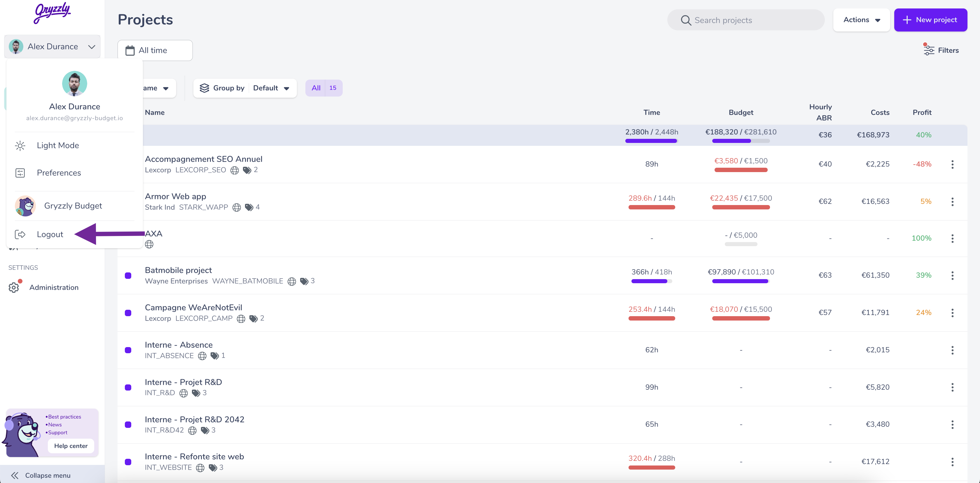Click the Costs column header
The height and width of the screenshot is (483, 980).
880,113
